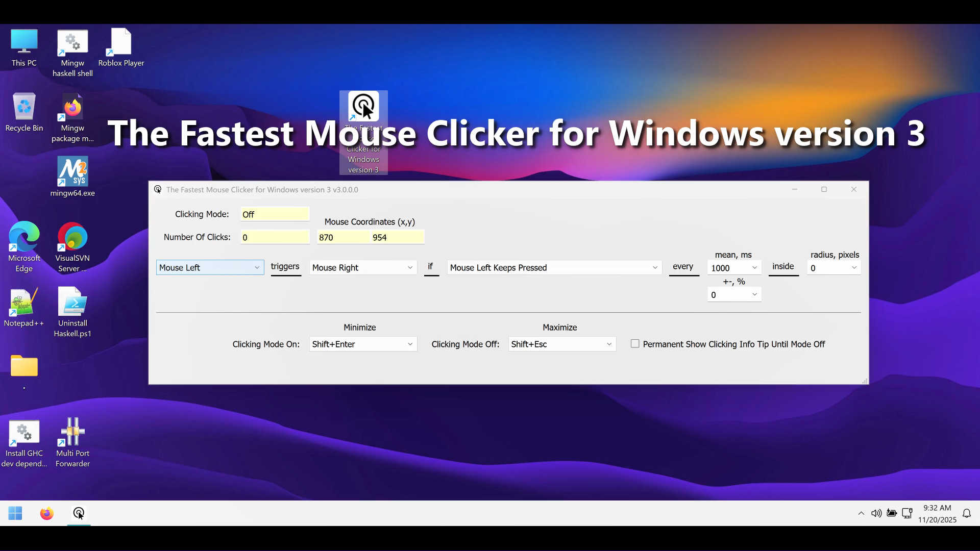The image size is (980, 551).
Task: Expand the Mouse Left trigger dropdown
Action: (210, 267)
